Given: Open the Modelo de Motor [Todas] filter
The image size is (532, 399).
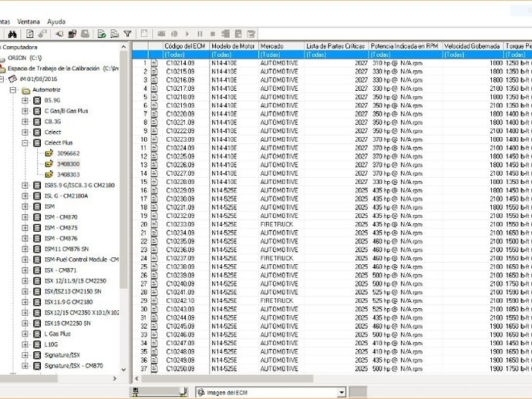Looking at the screenshot, I should point(234,55).
